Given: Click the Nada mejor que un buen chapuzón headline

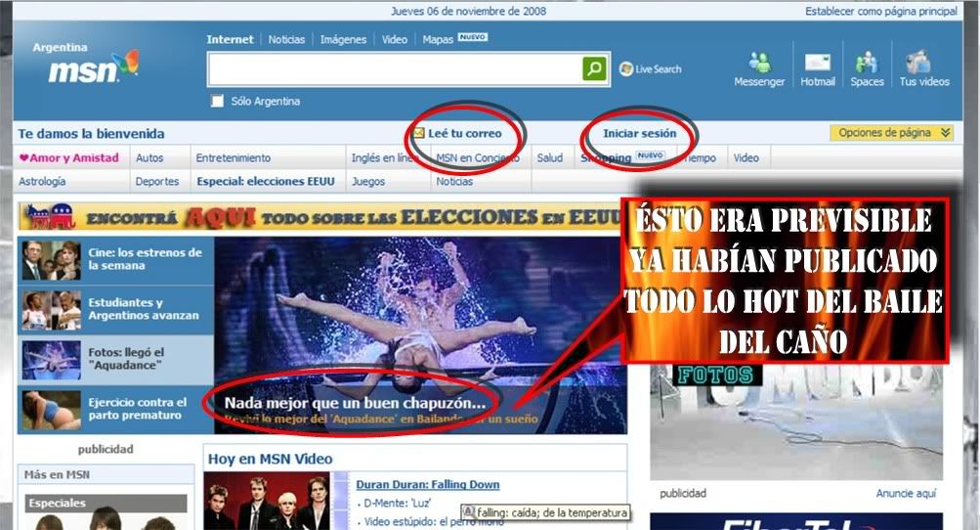Looking at the screenshot, I should [x=355, y=403].
